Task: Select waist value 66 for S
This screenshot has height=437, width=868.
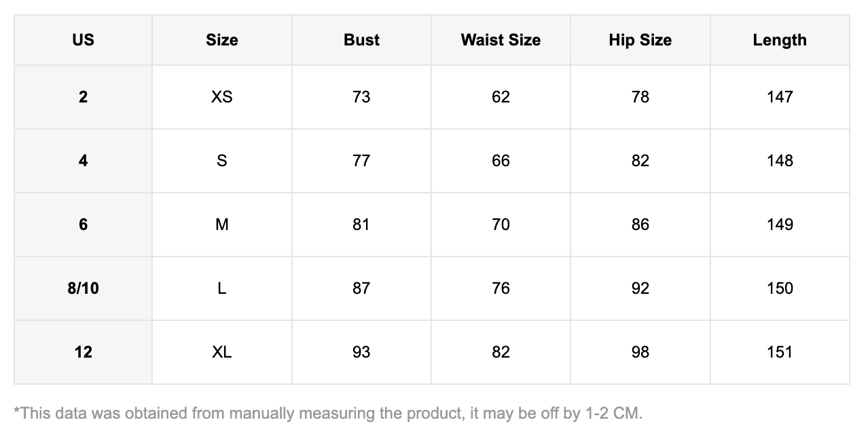Action: [x=501, y=161]
